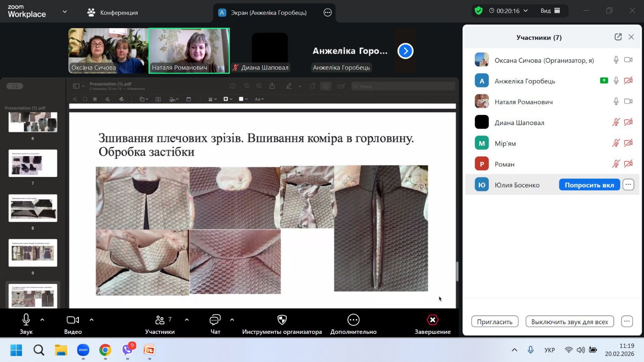Open the Chat panel icon

tap(215, 320)
